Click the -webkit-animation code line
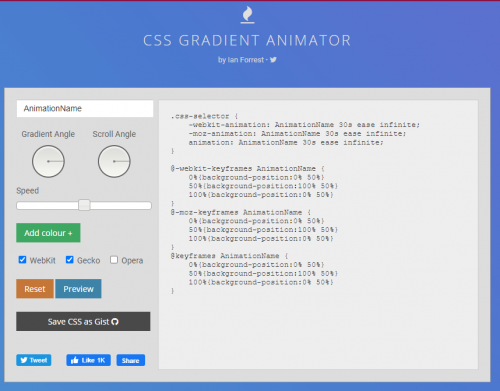The image size is (500, 391). tap(304, 125)
